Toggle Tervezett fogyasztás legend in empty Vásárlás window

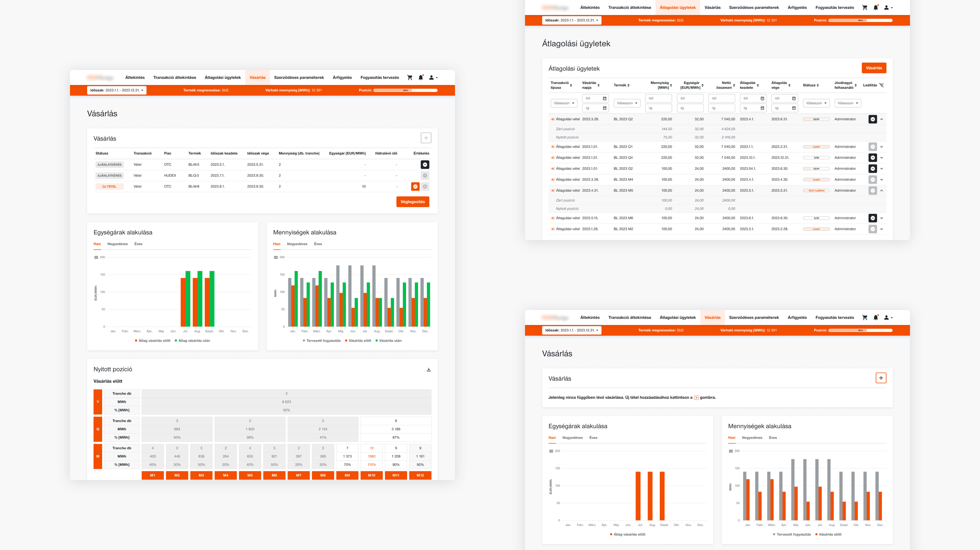click(792, 534)
